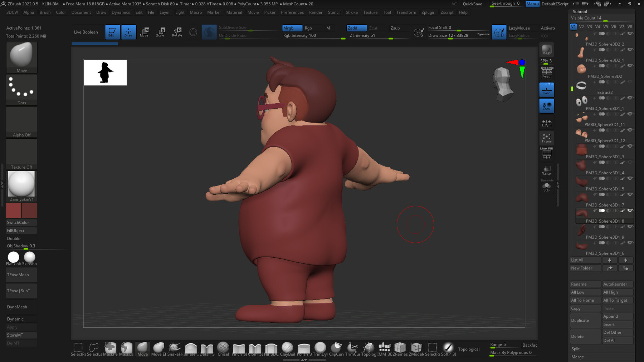The image size is (644, 362).
Task: Pick the TrimDynamic brush
Action: pyautogui.click(x=320, y=349)
